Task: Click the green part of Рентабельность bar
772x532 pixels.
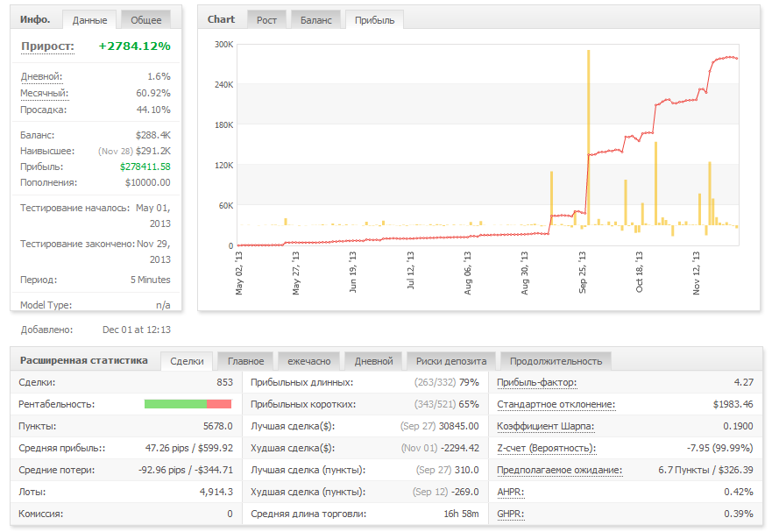Action: point(175,404)
